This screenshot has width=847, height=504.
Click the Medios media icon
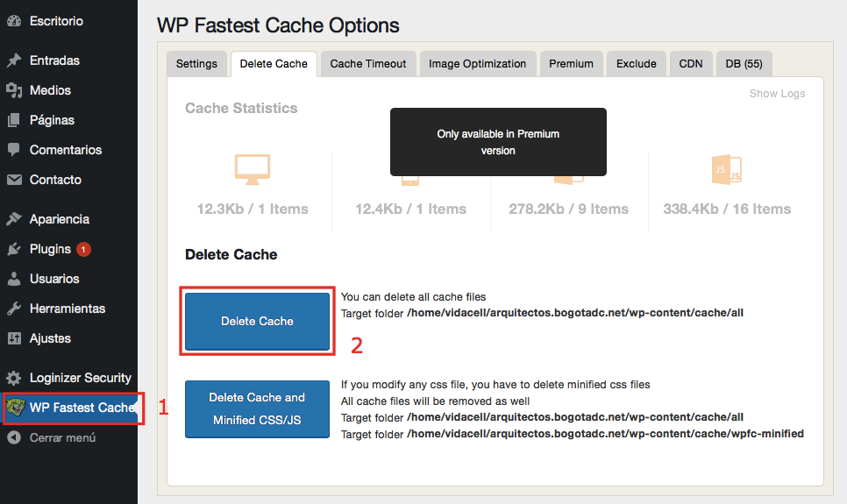(x=14, y=90)
